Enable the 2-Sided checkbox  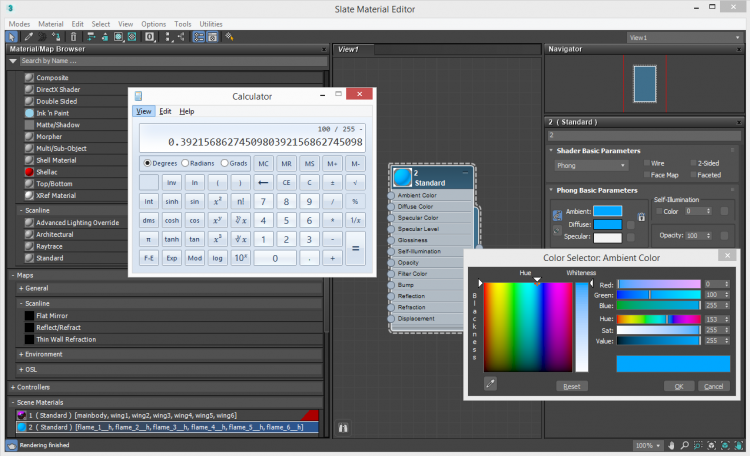[x=693, y=163]
